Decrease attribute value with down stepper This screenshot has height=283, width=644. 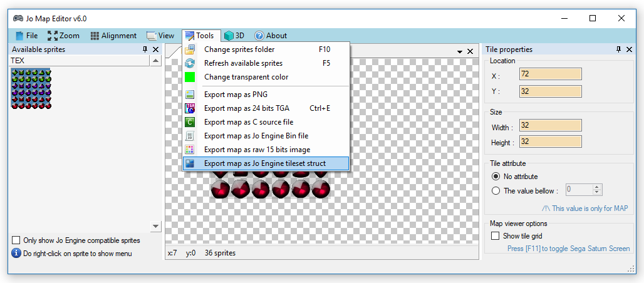[597, 192]
